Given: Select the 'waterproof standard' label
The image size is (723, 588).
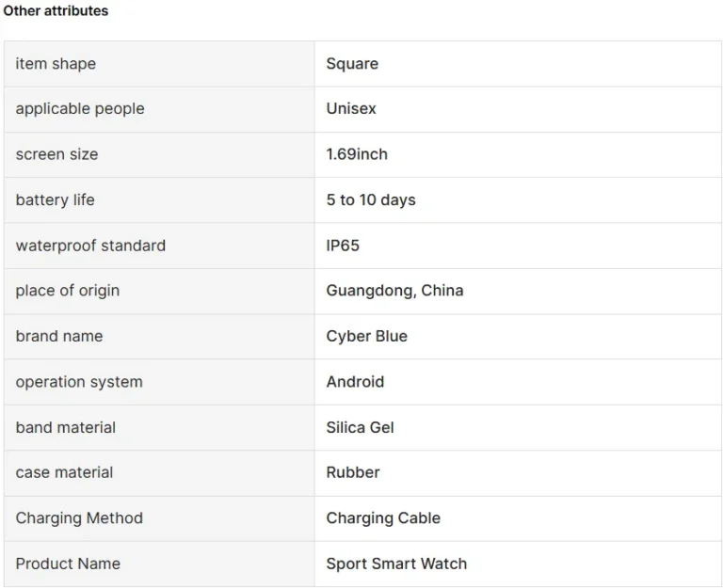Looking at the screenshot, I should click(90, 246).
